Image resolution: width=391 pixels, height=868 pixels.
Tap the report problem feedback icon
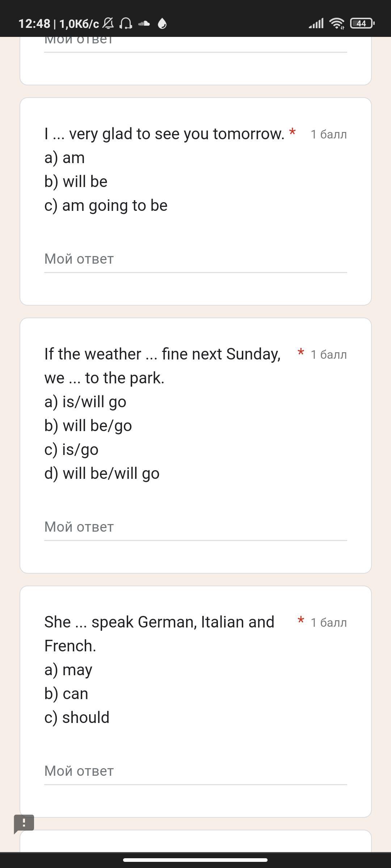click(x=24, y=824)
